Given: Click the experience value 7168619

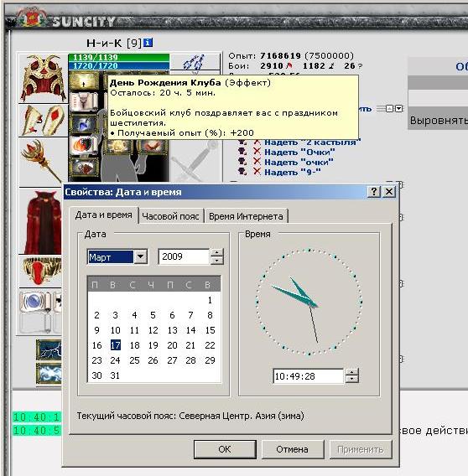Looking at the screenshot, I should 280,56.
